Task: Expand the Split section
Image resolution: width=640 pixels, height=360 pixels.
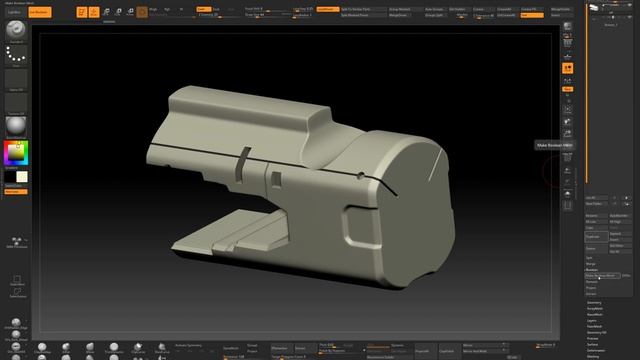Action: (589, 258)
